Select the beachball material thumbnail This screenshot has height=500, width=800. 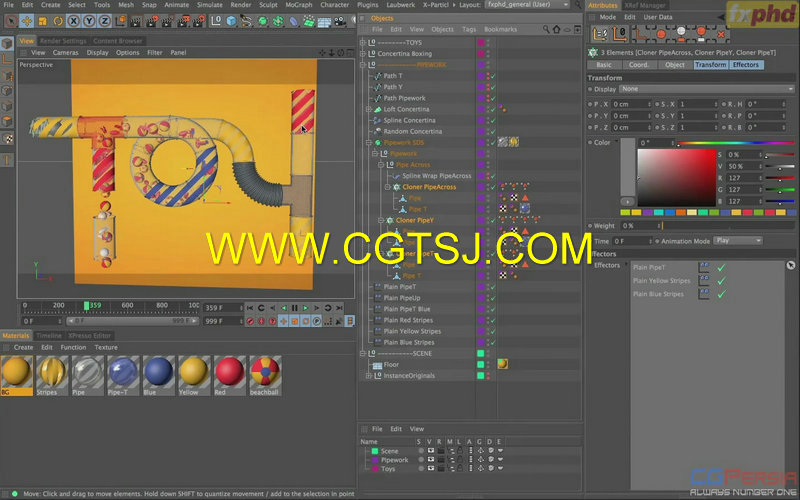pyautogui.click(x=265, y=376)
